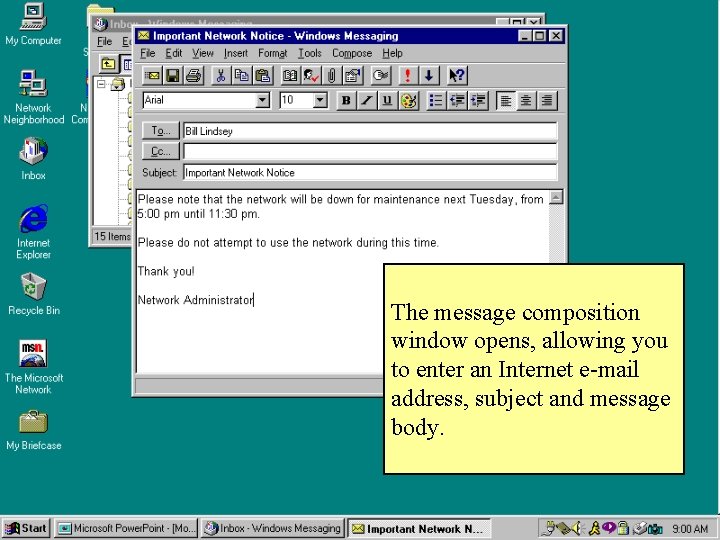
Task: Switch to Microsoft PowerPoint taskbar button
Action: tap(126, 528)
